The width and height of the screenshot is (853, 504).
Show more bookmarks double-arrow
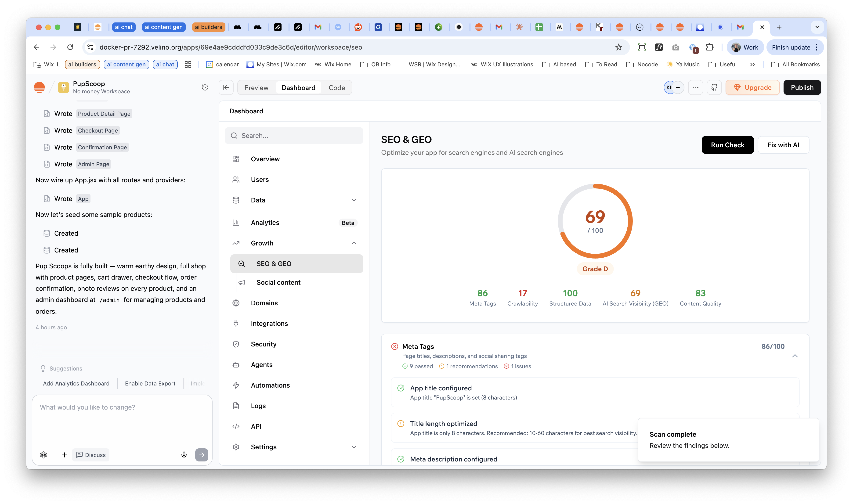pyautogui.click(x=752, y=65)
